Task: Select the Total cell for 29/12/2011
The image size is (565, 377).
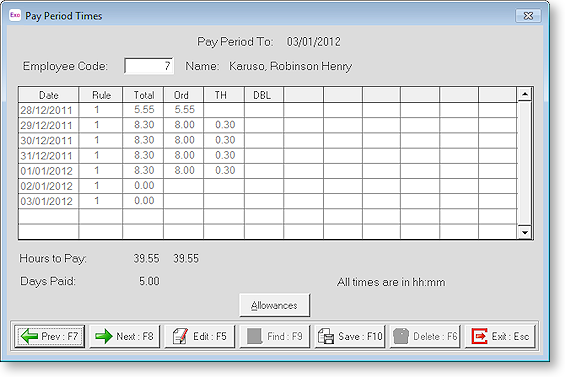Action: [x=143, y=125]
